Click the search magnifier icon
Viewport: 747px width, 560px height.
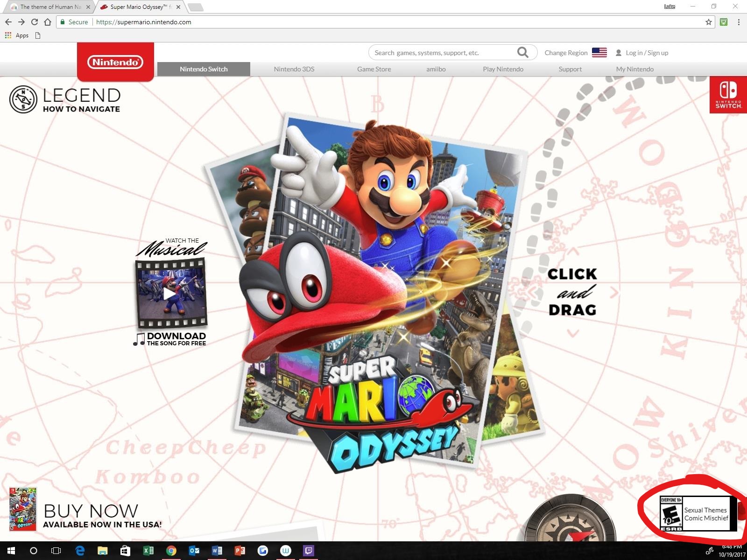coord(522,52)
